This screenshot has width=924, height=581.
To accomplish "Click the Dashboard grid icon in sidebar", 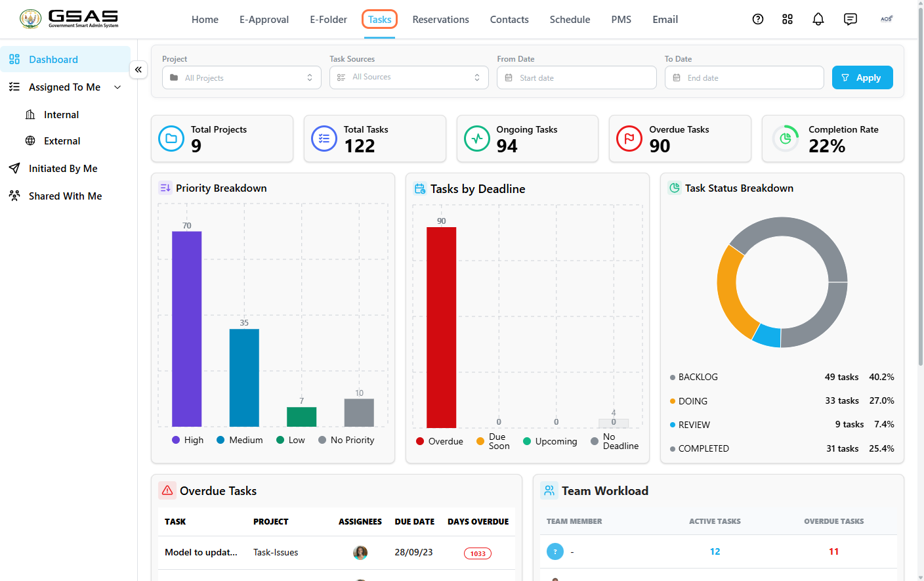I will pyautogui.click(x=14, y=59).
